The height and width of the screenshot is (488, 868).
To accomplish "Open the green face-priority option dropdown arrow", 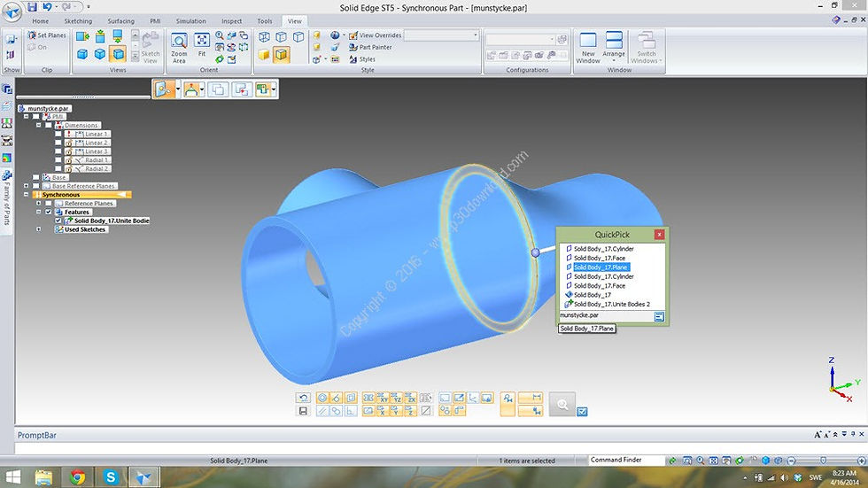I will [274, 89].
